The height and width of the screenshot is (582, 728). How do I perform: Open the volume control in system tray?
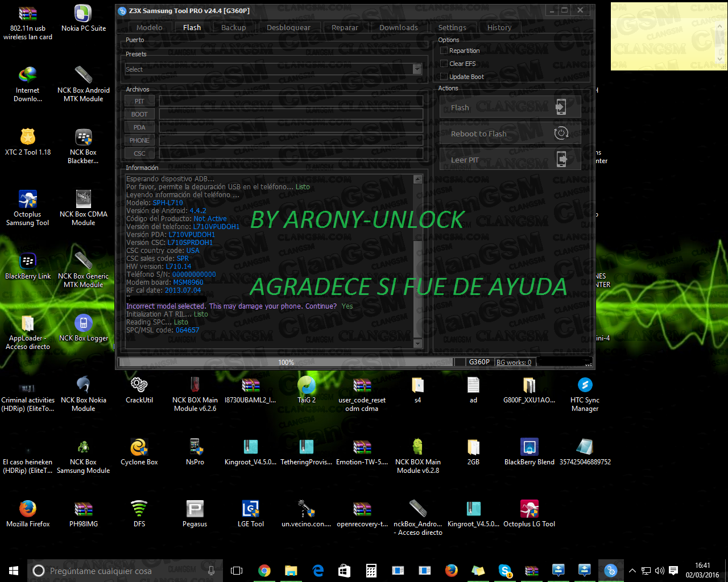(660, 571)
